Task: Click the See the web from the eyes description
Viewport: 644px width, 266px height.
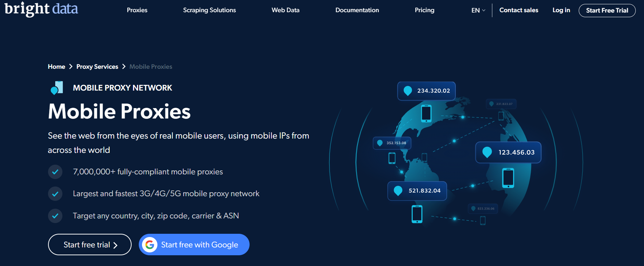Action: 179,143
